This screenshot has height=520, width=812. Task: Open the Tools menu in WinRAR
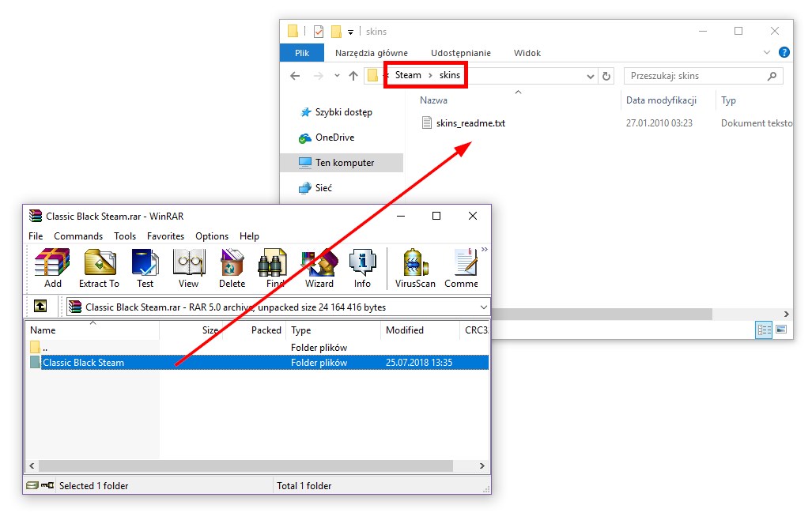coord(125,236)
